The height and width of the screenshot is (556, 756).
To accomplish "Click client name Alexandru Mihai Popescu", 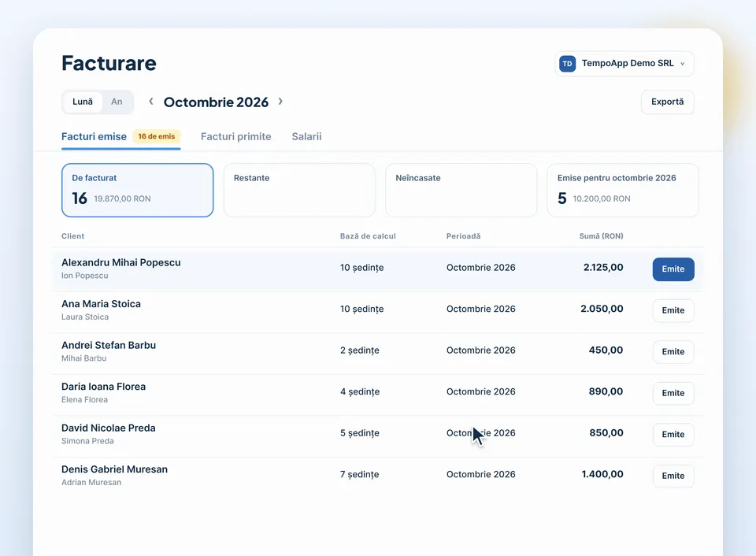I will click(121, 263).
